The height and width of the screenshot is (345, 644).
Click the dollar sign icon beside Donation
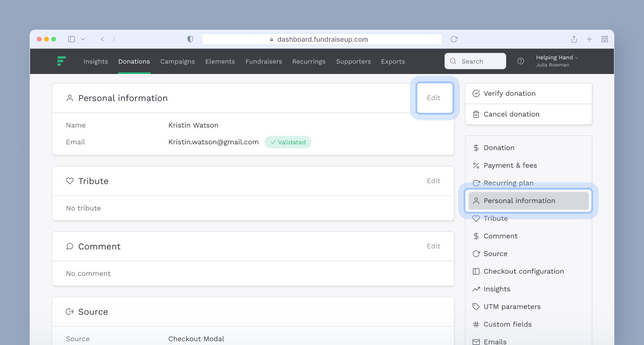point(476,148)
